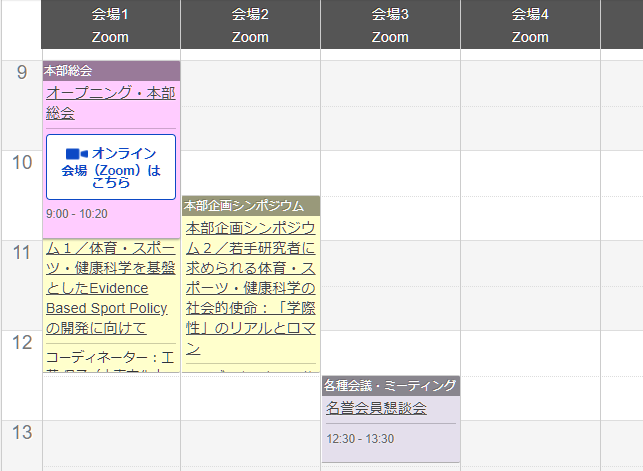Select the 会場4 Zoom column header
Viewport: 643px width, 471px height.
click(x=530, y=25)
